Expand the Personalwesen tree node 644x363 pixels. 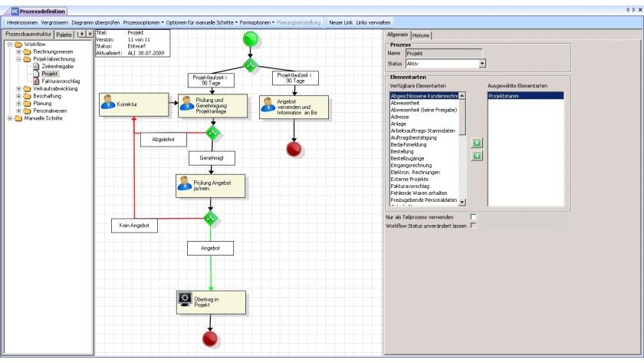(x=18, y=111)
